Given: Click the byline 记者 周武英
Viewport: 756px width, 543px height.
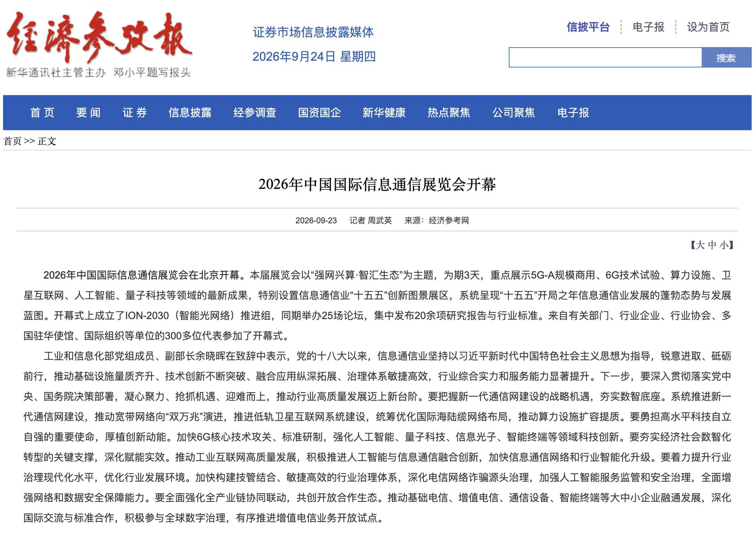Looking at the screenshot, I should point(370,220).
